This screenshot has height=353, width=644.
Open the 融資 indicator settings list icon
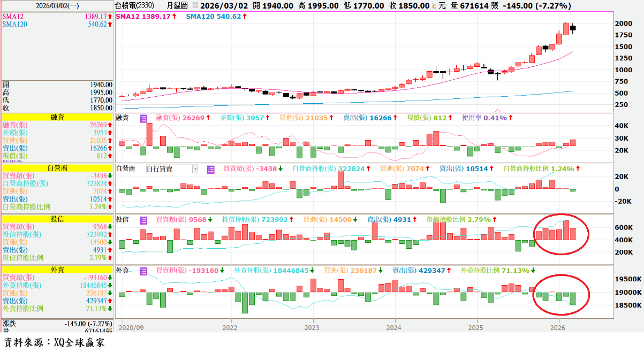[x=143, y=118]
